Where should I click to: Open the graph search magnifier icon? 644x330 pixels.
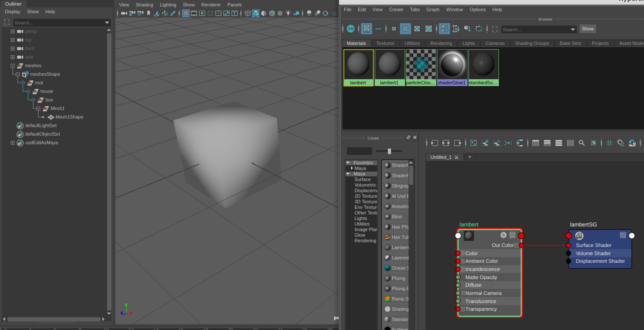[x=582, y=143]
